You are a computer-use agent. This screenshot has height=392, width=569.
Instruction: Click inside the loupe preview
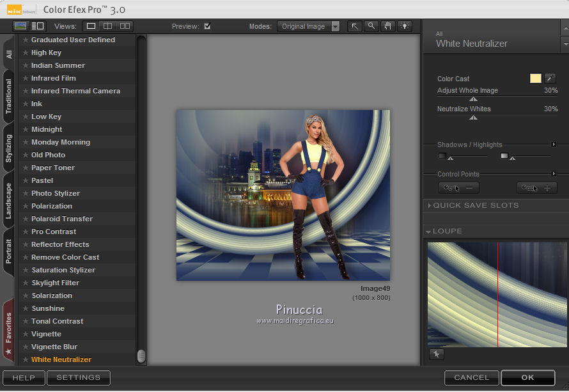(497, 295)
